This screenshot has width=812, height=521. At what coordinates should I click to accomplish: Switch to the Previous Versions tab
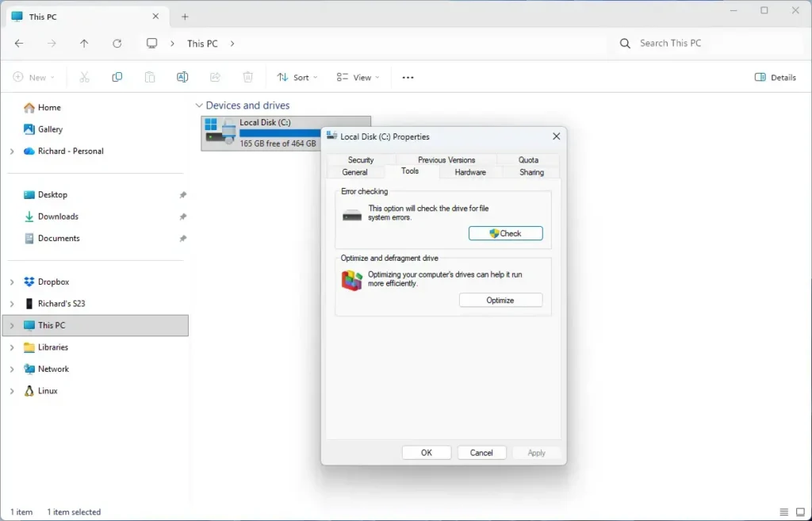coord(446,159)
